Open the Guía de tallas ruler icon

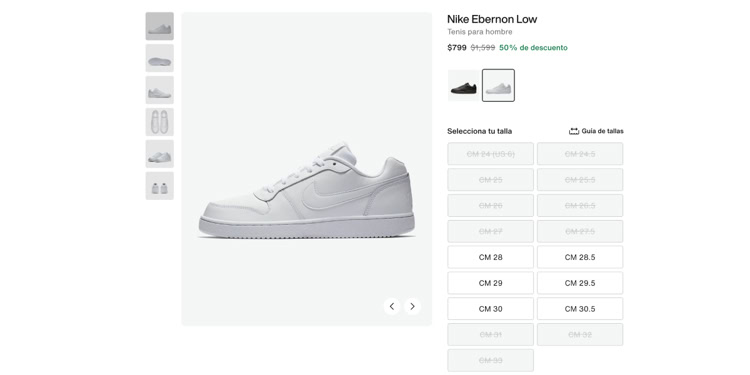coord(574,131)
